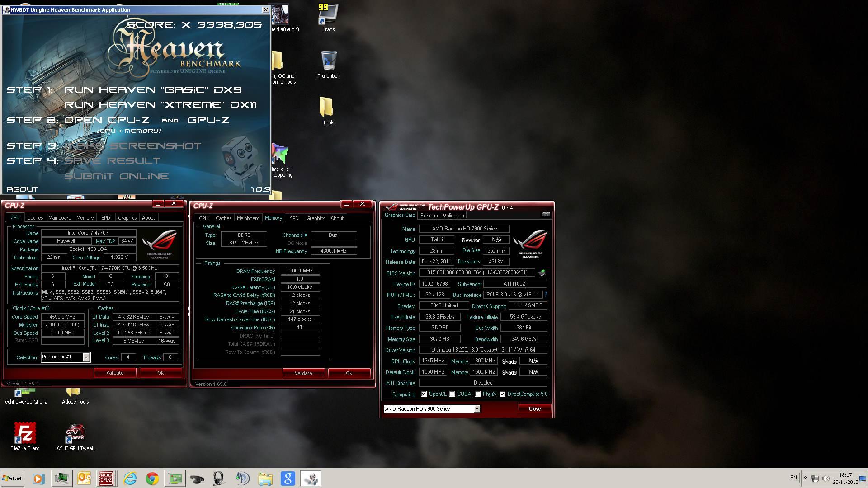
Task: Click Run Heaven "Basic" DX9 step
Action: tap(153, 90)
